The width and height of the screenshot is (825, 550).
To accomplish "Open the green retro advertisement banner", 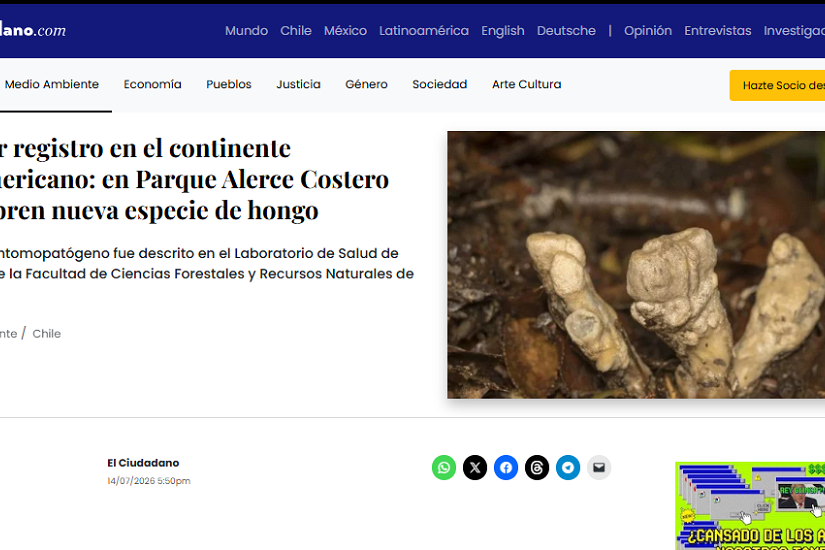I will 750,506.
